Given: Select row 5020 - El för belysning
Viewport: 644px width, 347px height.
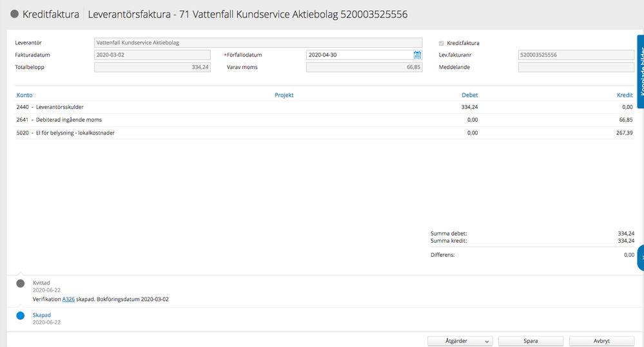Looking at the screenshot, I should click(324, 133).
